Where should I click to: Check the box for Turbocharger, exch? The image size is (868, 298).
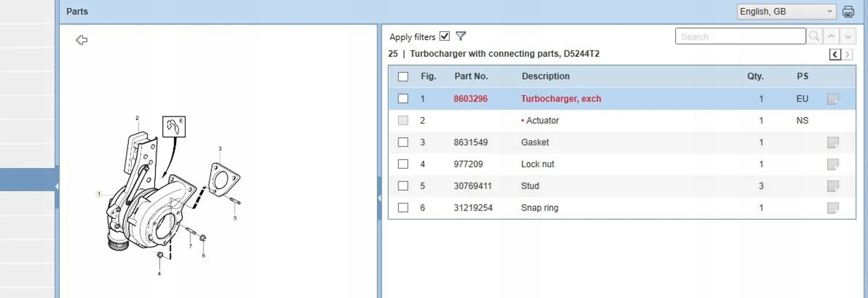coord(403,99)
